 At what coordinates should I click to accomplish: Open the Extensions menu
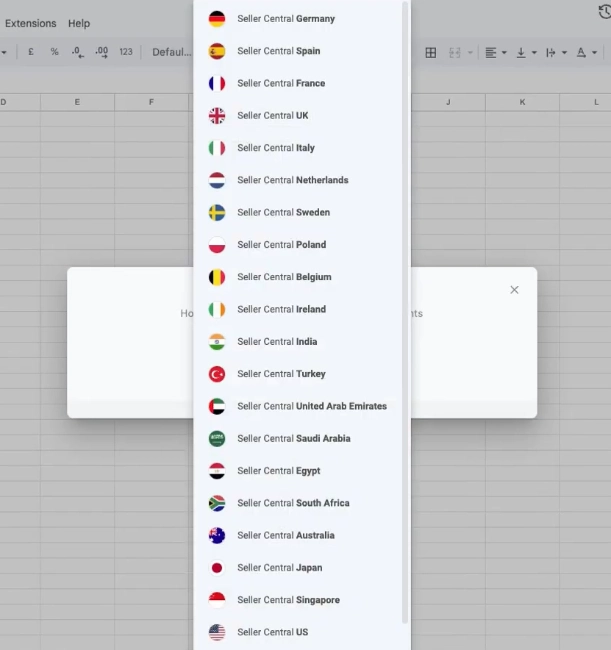coord(31,23)
